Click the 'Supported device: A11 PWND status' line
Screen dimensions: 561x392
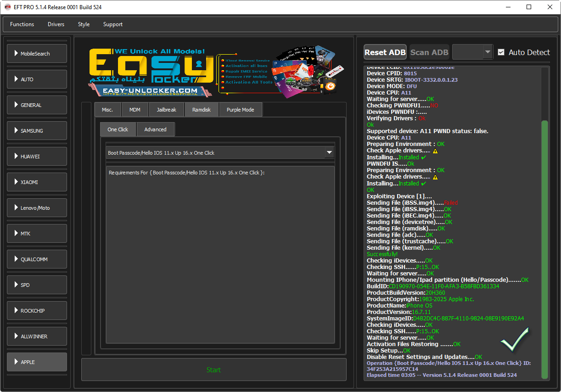[x=427, y=131]
